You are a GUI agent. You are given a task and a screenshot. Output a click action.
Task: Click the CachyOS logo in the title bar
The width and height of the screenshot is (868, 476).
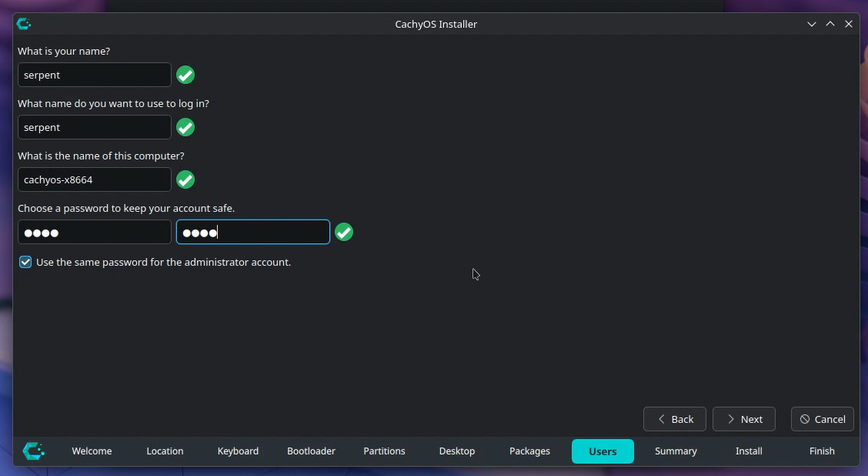(23, 24)
